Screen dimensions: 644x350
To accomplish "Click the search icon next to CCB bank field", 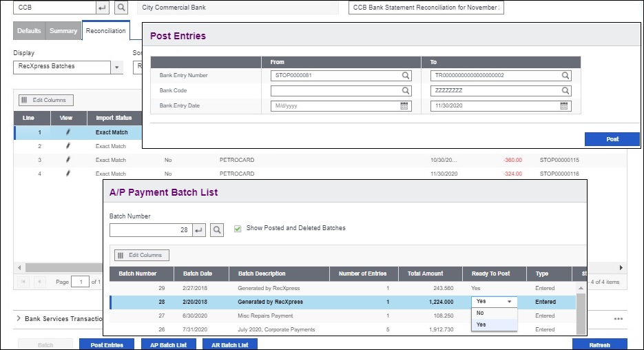I will pos(121,8).
